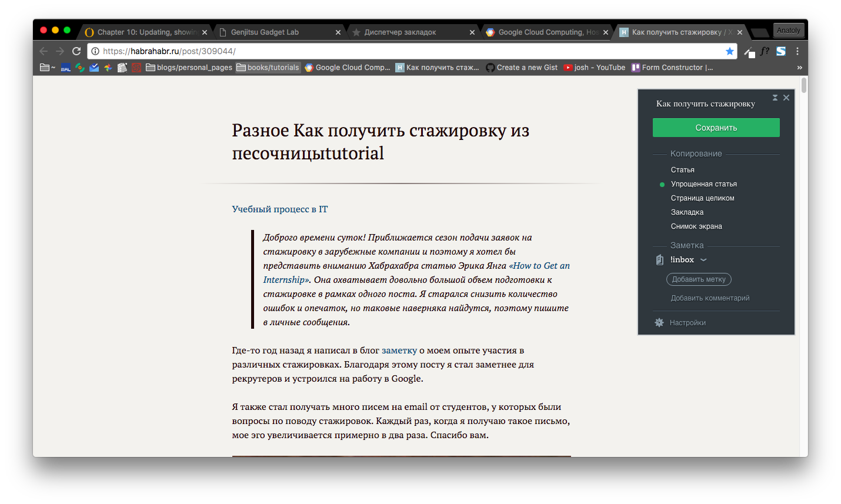Screen dimensions: 841x504
Task: Open the MAL bookmark icon
Action: pos(66,68)
